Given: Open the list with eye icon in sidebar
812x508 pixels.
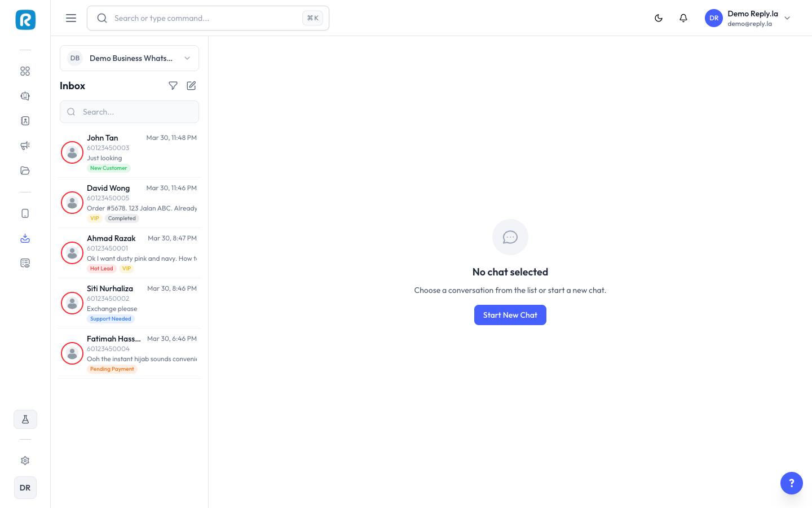Looking at the screenshot, I should pyautogui.click(x=25, y=263).
